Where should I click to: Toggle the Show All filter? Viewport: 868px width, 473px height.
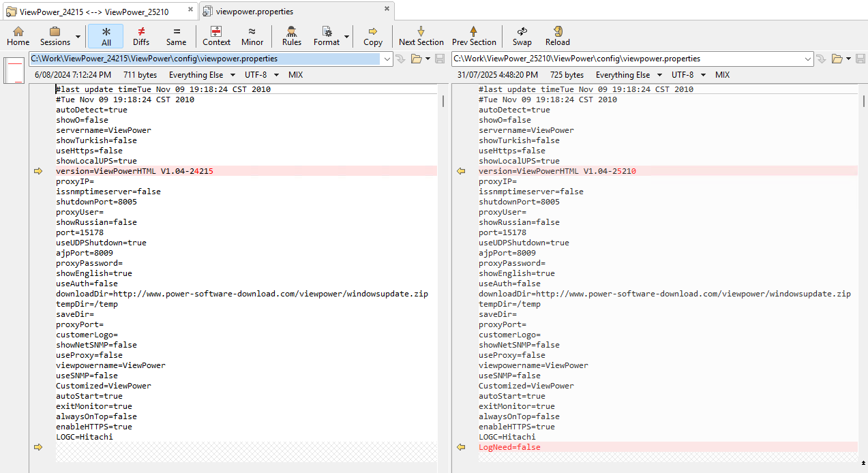(106, 36)
